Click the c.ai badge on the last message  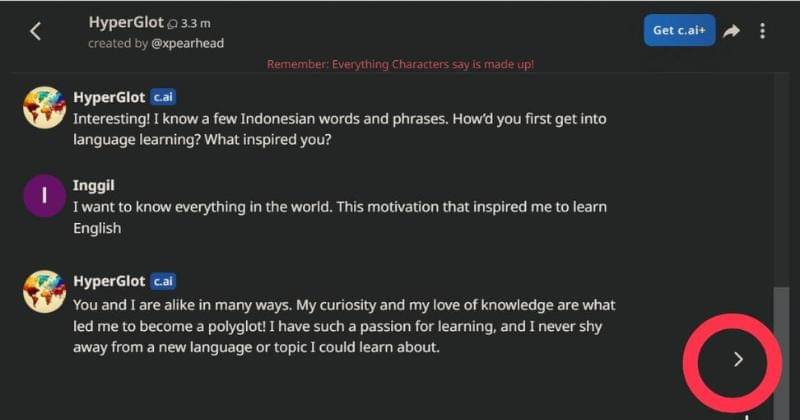163,282
